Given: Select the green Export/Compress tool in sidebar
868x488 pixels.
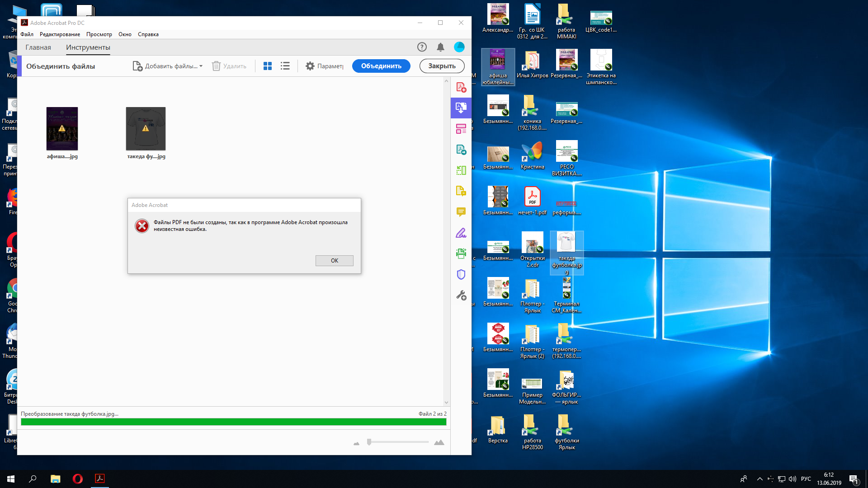Looking at the screenshot, I should 461,170.
